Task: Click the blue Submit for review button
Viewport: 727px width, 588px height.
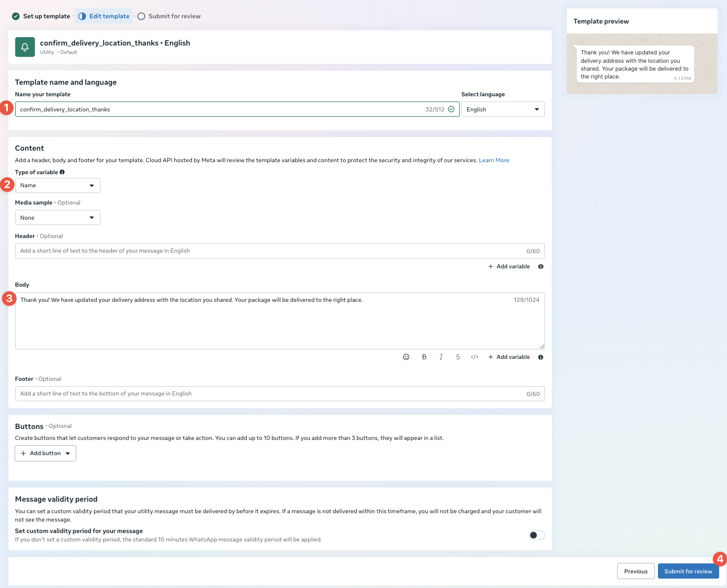Action: (688, 571)
